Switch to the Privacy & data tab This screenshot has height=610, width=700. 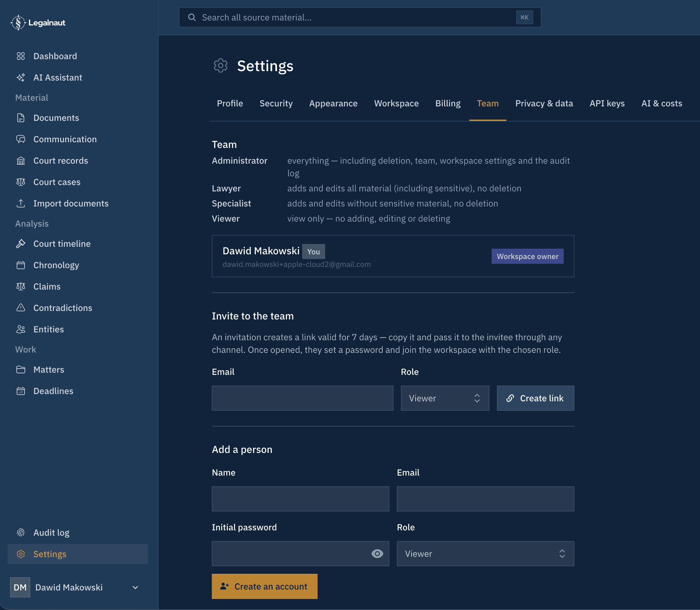pyautogui.click(x=544, y=104)
